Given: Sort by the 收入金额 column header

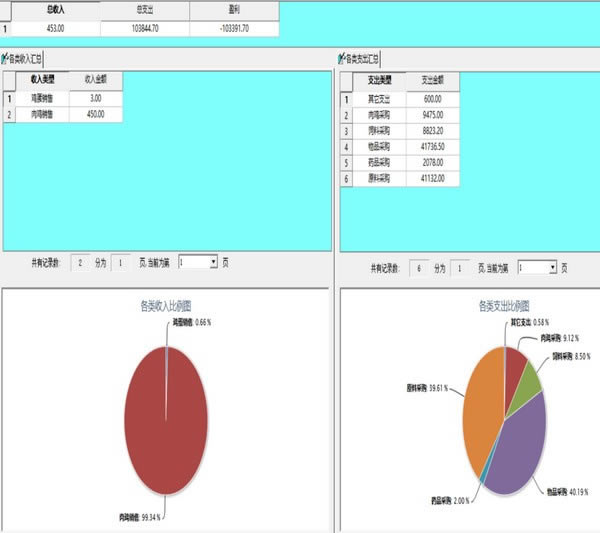Looking at the screenshot, I should (x=96, y=80).
